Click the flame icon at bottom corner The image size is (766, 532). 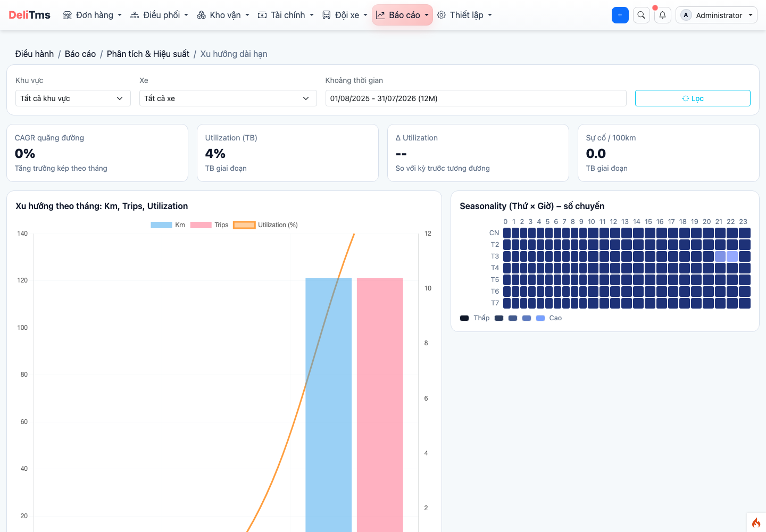tap(756, 523)
